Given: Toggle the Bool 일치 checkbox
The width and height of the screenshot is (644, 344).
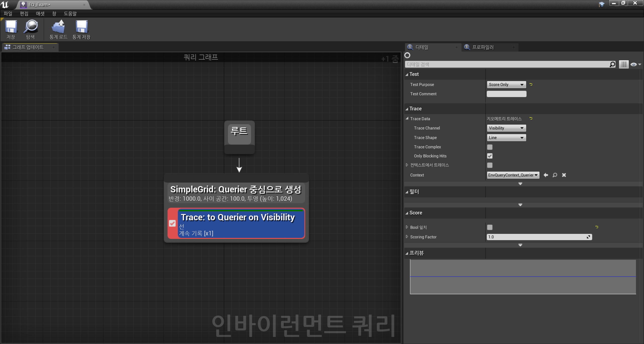Looking at the screenshot, I should tap(490, 227).
